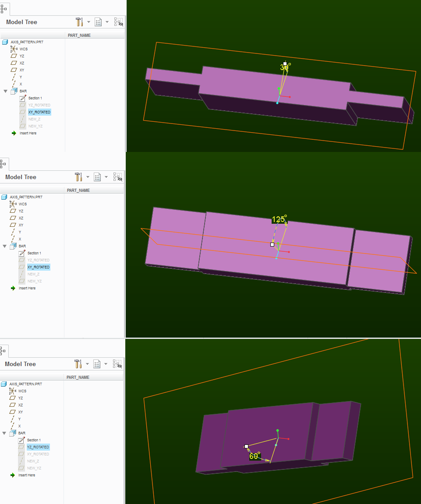Open tree settings hammer icon beside the 125° view
Image resolution: width=421 pixels, height=504 pixels.
tap(78, 177)
